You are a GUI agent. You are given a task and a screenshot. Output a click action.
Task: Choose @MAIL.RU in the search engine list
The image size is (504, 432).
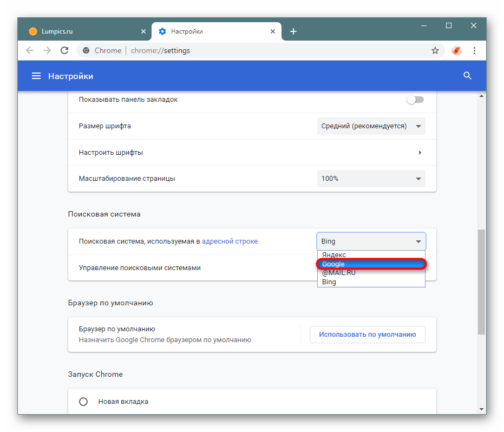(371, 273)
